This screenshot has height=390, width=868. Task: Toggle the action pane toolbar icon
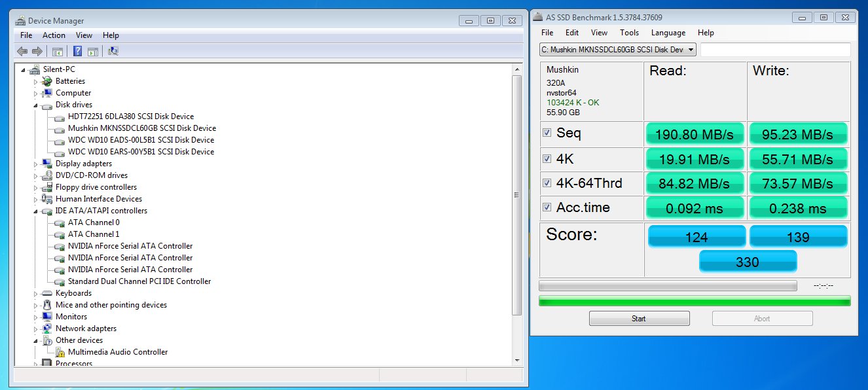tap(93, 51)
